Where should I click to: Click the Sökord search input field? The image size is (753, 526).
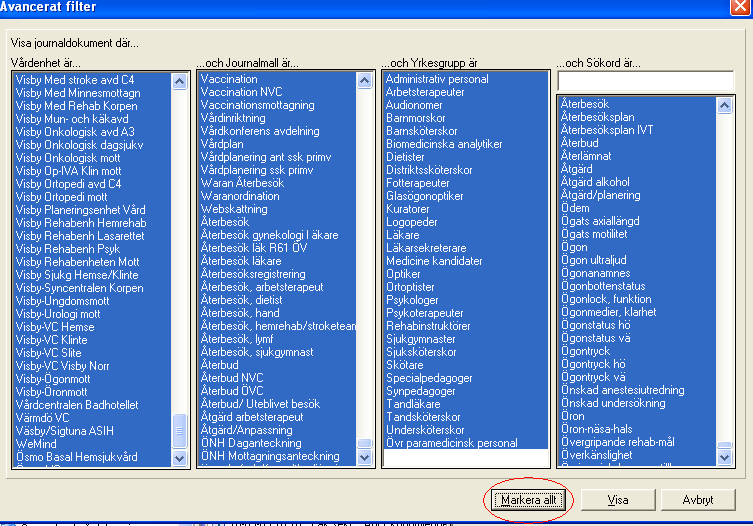click(x=645, y=81)
